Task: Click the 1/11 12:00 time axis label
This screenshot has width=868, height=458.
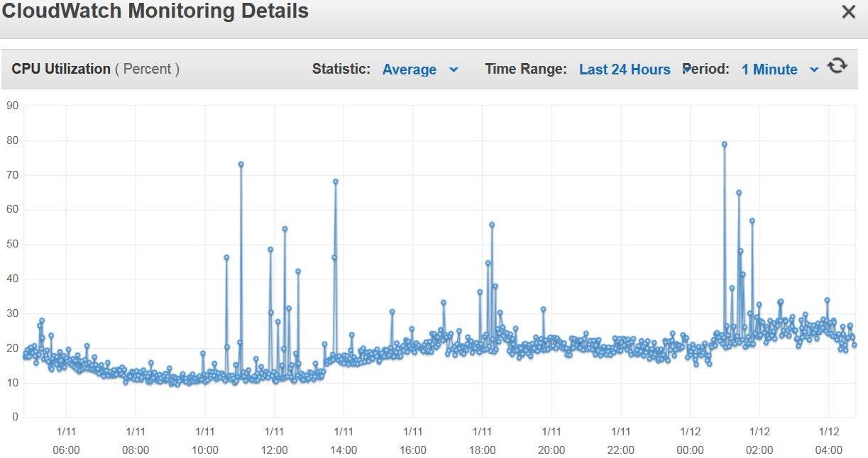Action: click(275, 440)
